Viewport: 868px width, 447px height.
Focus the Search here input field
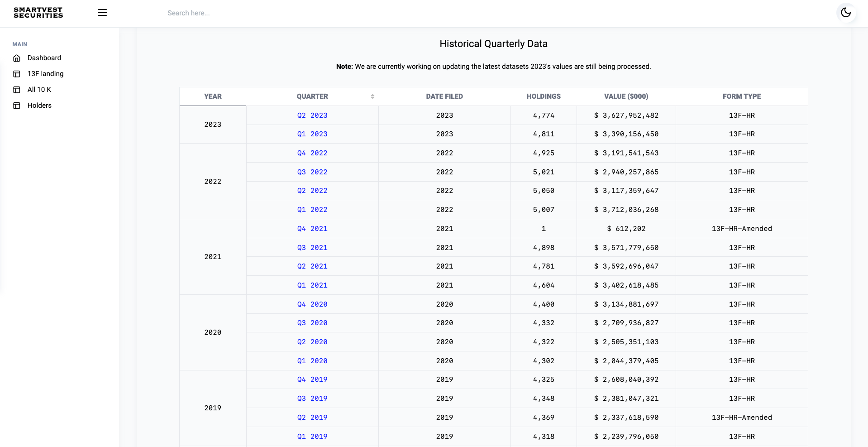pyautogui.click(x=272, y=13)
